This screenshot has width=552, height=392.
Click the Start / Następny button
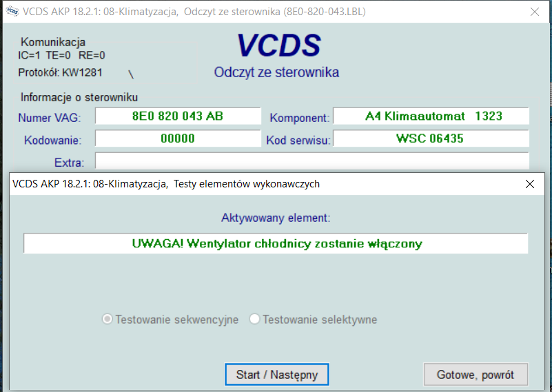(277, 374)
